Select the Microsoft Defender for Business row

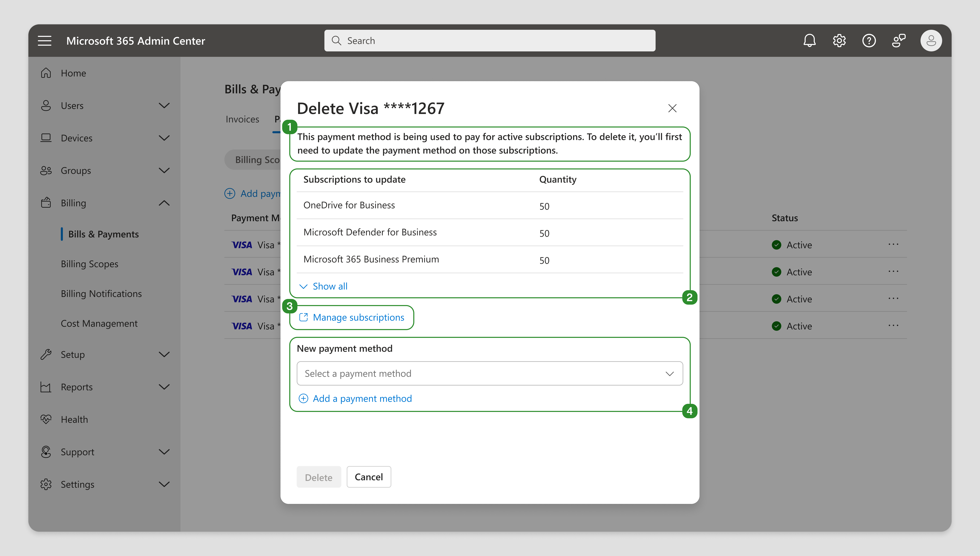tap(490, 232)
